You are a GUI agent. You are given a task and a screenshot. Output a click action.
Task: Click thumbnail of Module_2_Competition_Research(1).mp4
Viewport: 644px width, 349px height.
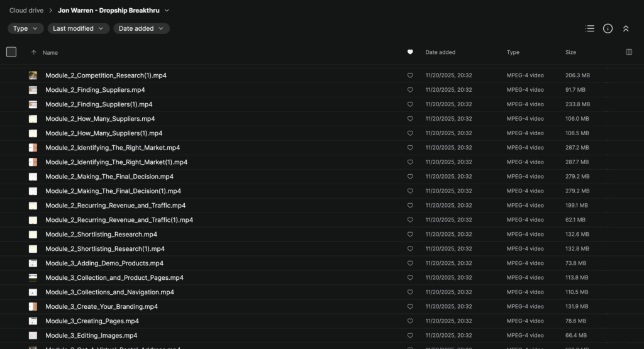pos(33,75)
